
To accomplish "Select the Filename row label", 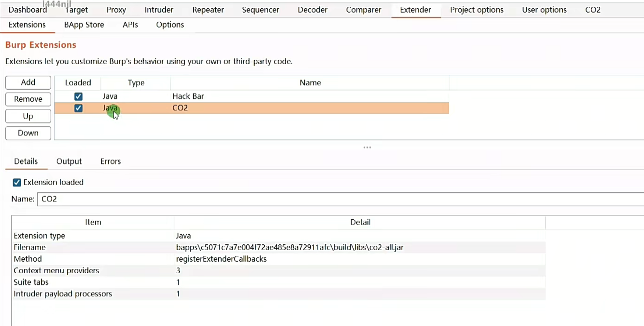I will click(30, 247).
